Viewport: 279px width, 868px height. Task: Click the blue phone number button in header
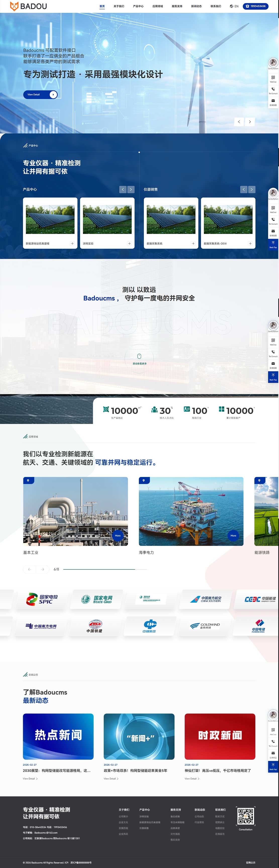pyautogui.click(x=255, y=6)
